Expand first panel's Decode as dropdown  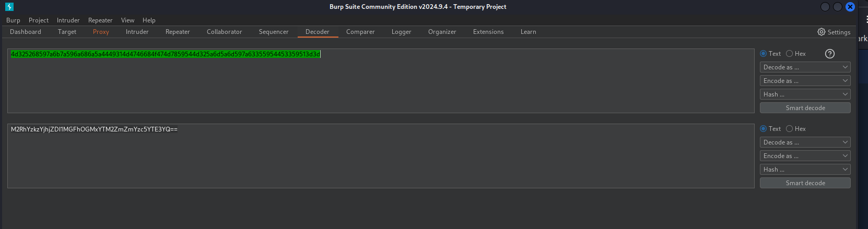[x=805, y=67]
